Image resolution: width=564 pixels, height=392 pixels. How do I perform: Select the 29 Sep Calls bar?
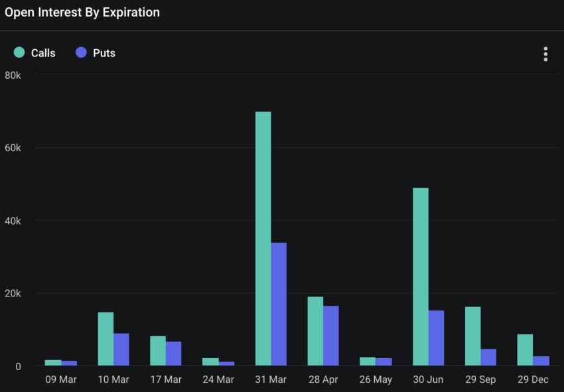click(472, 336)
